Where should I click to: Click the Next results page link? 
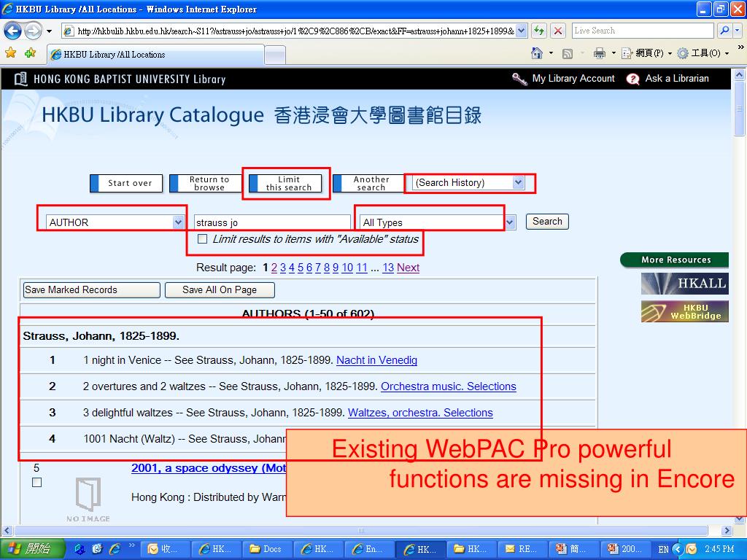(408, 268)
